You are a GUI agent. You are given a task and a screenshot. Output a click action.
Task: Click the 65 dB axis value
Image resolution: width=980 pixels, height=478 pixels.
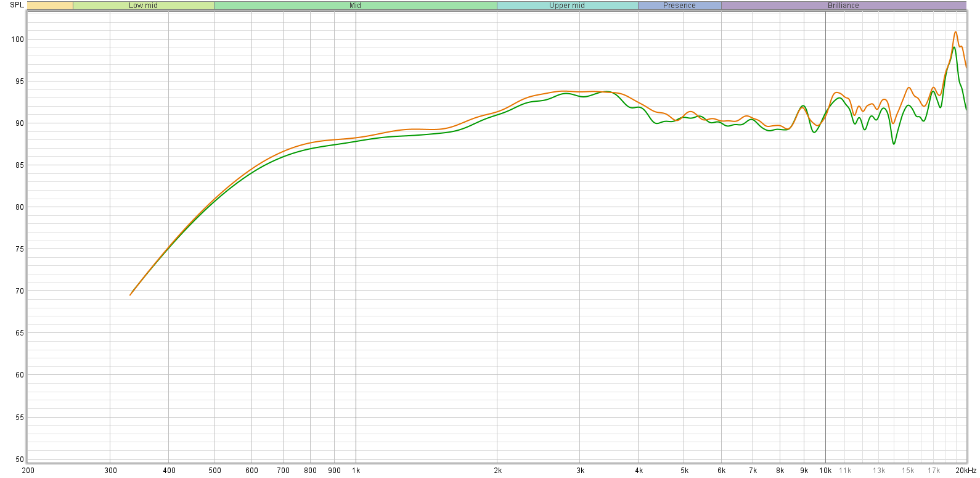point(20,333)
